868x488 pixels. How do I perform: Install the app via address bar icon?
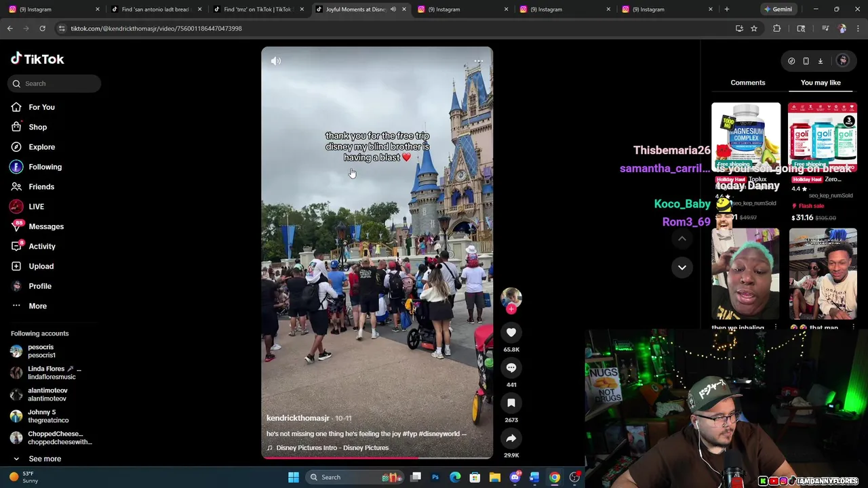739,28
